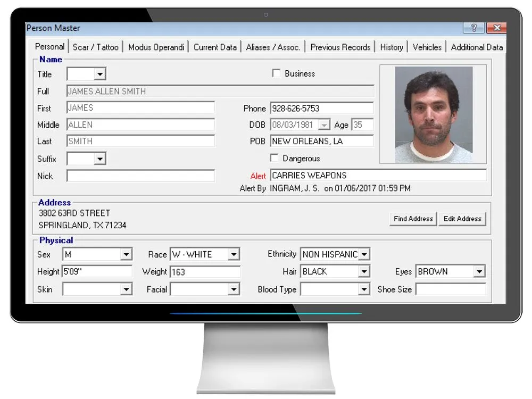Image resolution: width=532 pixels, height=399 pixels.
Task: View the Previous Records tab
Action: pyautogui.click(x=340, y=47)
